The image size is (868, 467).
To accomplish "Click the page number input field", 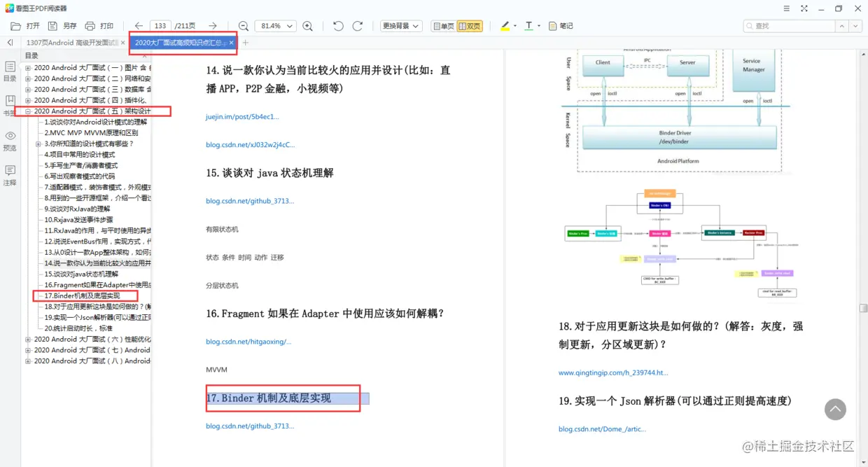I will pos(160,26).
